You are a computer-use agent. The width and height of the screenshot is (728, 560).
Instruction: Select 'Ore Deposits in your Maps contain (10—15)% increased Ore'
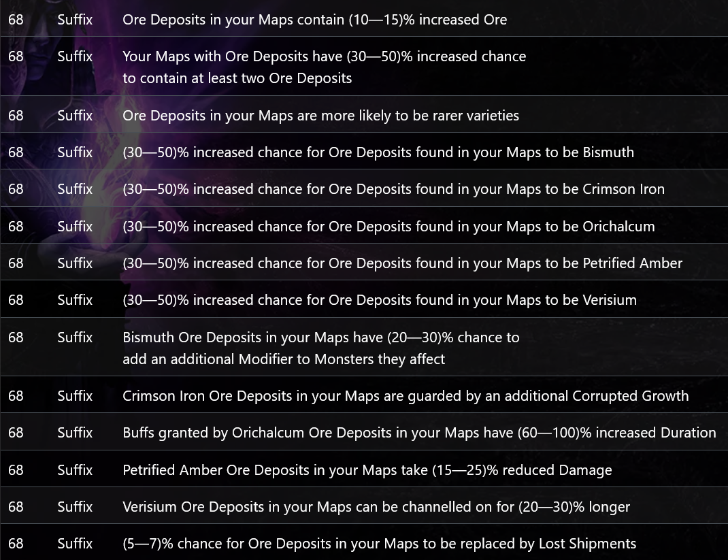pyautogui.click(x=315, y=20)
